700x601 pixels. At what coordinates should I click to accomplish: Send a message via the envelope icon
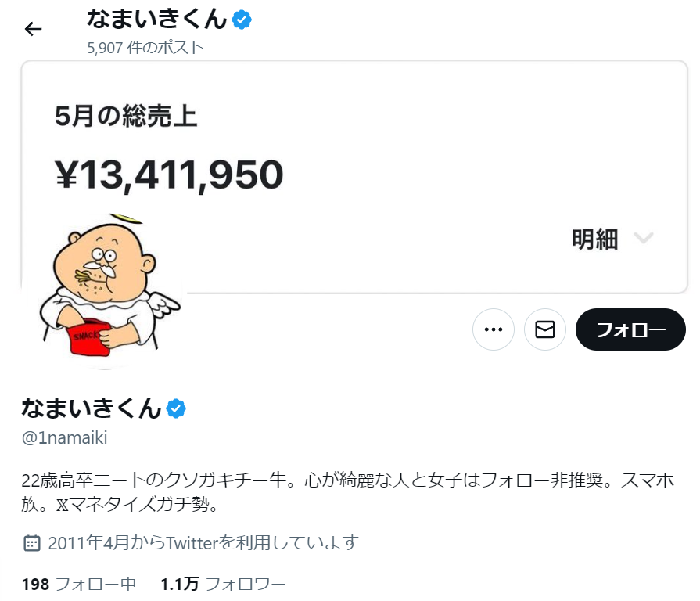click(545, 329)
